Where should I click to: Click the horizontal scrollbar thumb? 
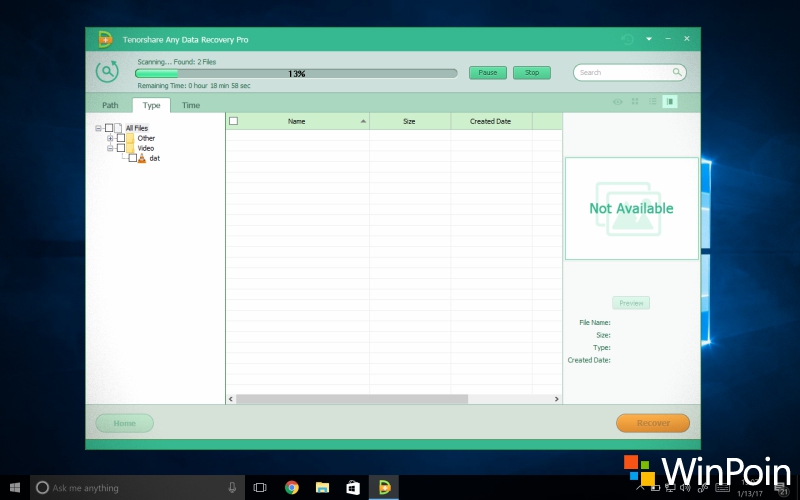(x=352, y=399)
